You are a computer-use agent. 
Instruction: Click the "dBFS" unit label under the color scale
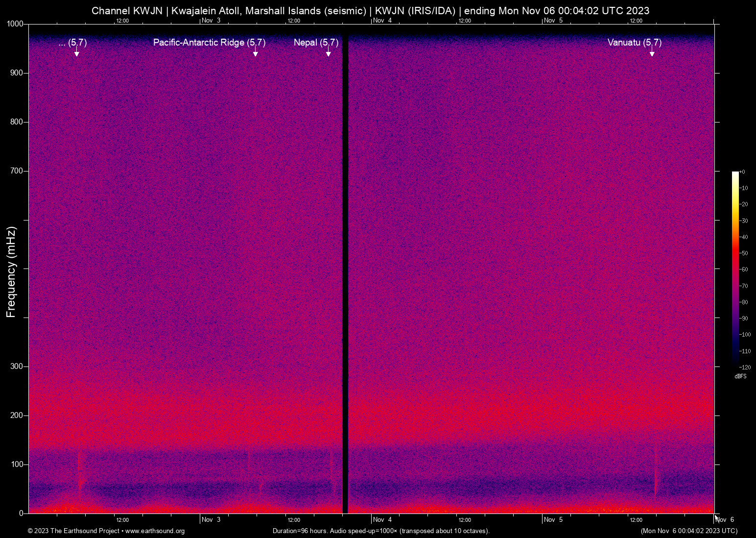coord(740,376)
